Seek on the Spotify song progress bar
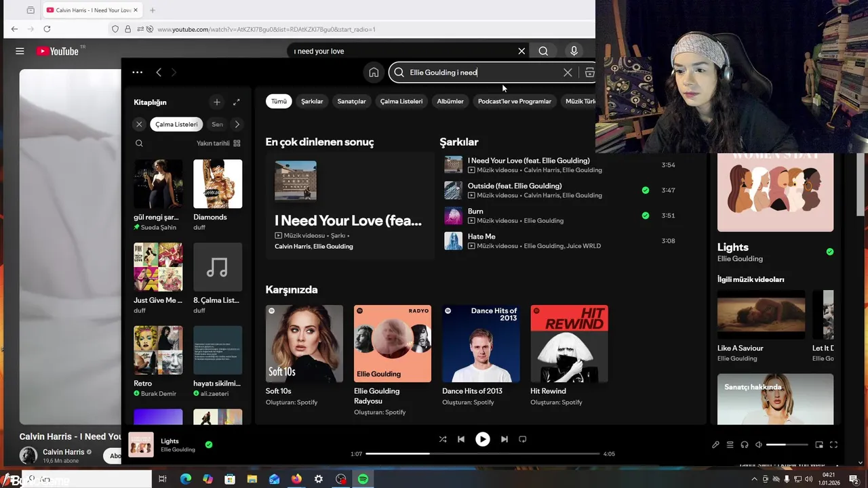 coord(483,453)
